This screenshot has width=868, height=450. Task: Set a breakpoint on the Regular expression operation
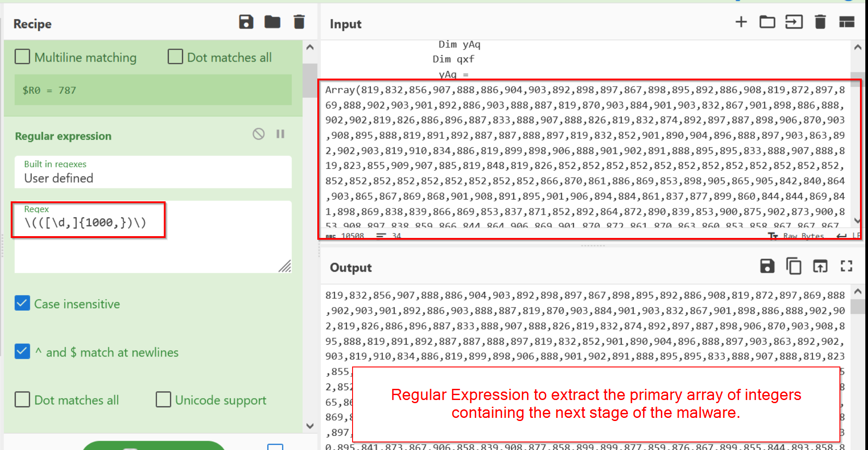[280, 133]
